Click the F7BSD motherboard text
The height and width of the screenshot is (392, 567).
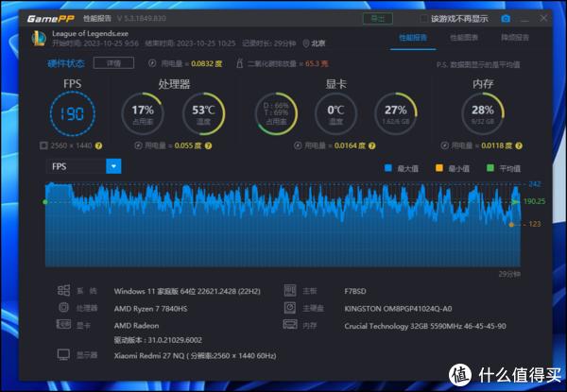(x=355, y=291)
